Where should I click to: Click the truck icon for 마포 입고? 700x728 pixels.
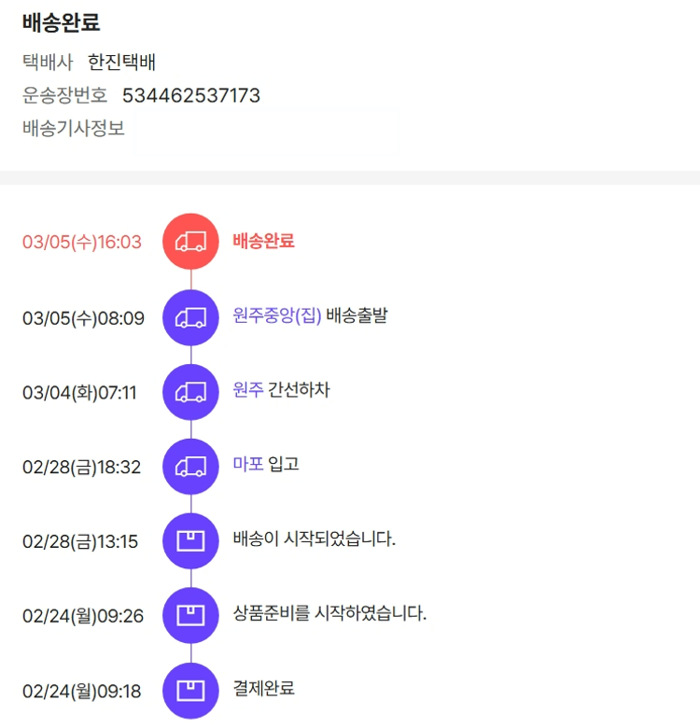(190, 466)
